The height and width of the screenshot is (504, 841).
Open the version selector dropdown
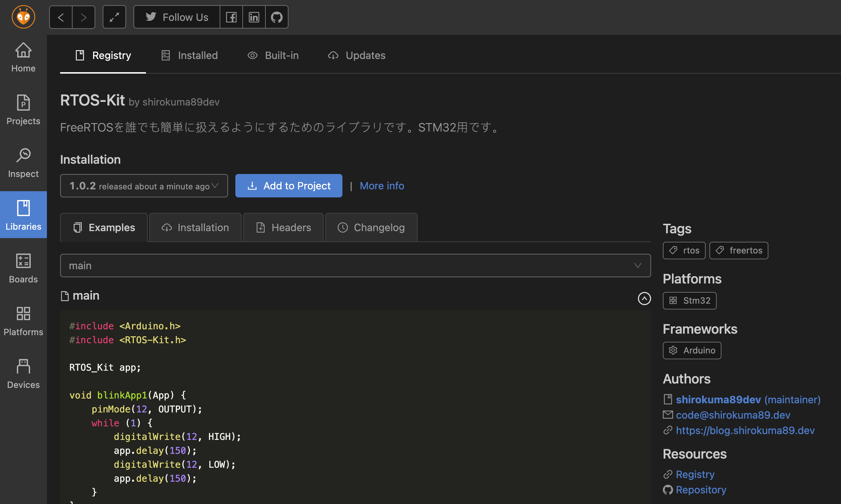144,186
